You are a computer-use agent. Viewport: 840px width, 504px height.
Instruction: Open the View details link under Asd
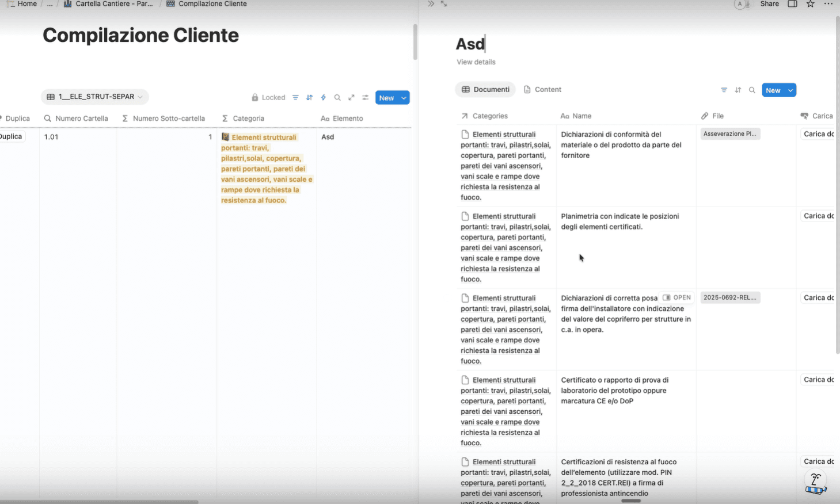click(x=476, y=62)
